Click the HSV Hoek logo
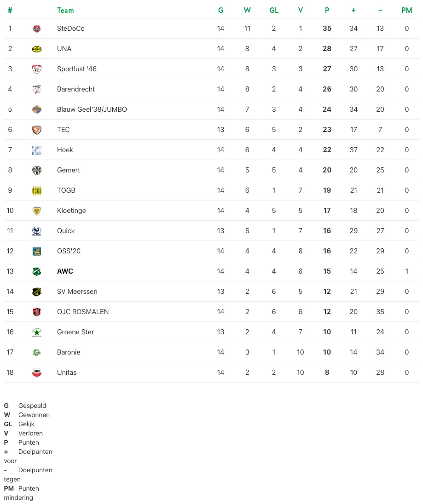Screen dimensions: 423x504 [x=37, y=150]
